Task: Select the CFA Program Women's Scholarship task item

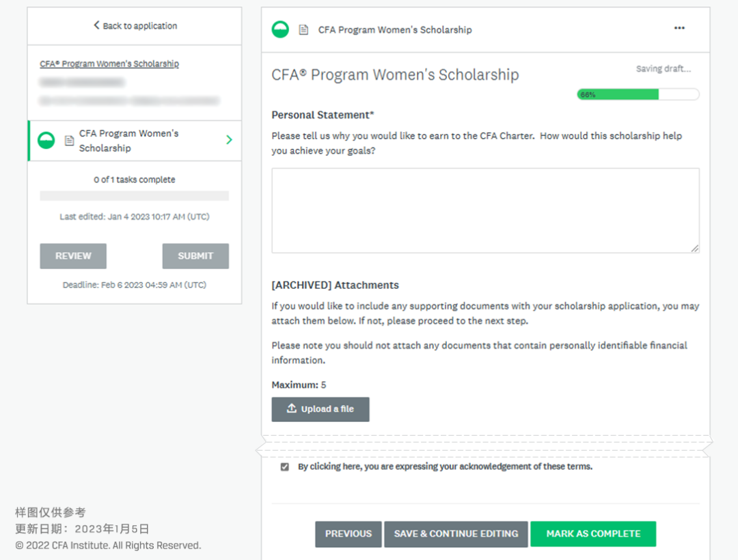Action: [135, 141]
